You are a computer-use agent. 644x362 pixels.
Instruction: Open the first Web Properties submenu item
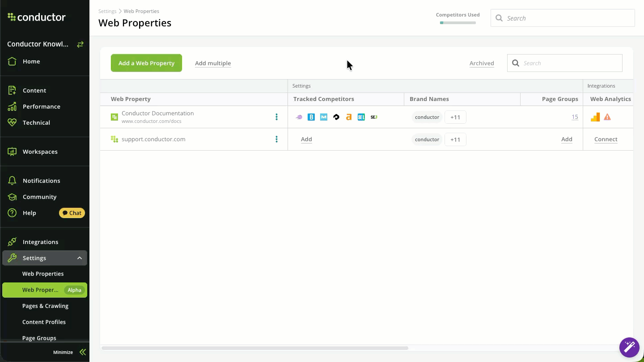point(43,274)
